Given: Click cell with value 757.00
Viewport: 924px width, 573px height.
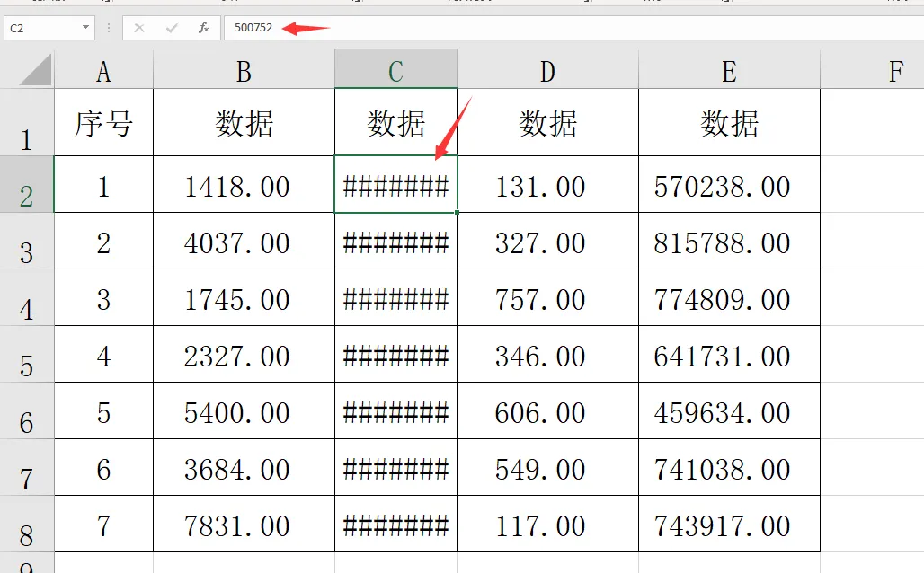Looking at the screenshot, I should point(548,297).
